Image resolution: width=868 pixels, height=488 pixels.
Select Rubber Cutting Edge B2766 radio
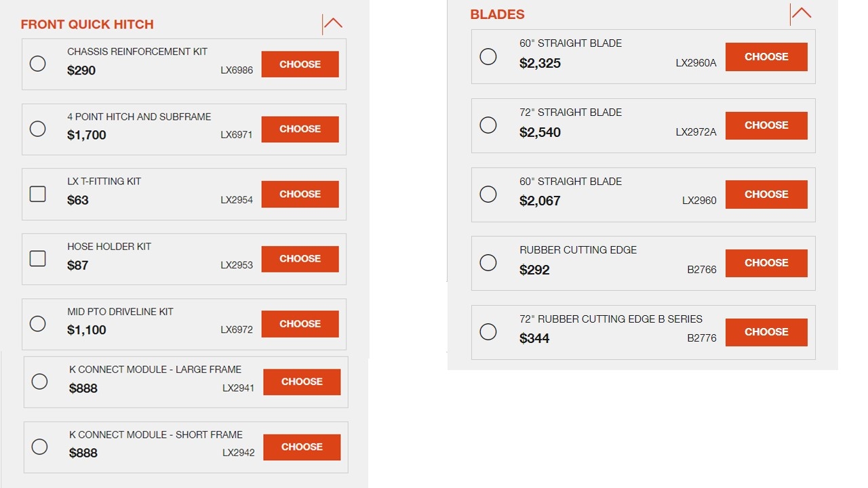tap(488, 263)
